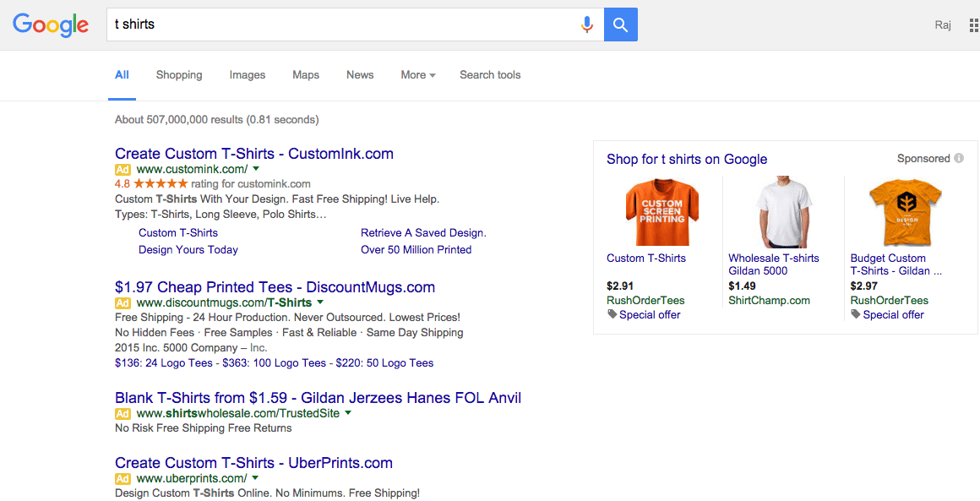Open Wholesale T-shirts Gildan 5000 product link
Viewport: 980px width, 501px height.
point(774,264)
